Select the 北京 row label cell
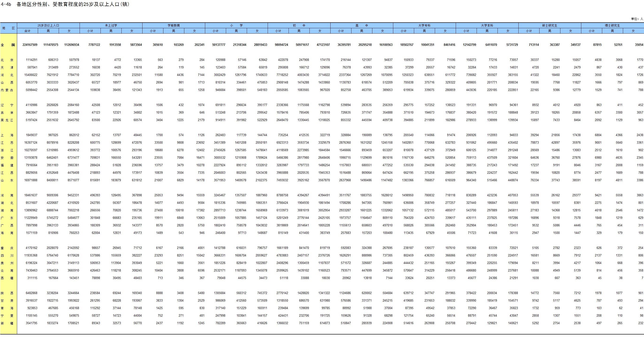 pyautogui.click(x=7, y=60)
